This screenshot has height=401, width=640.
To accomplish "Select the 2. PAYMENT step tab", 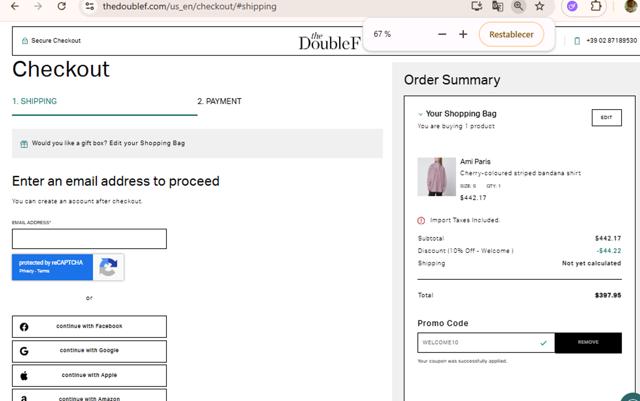I will pos(220,101).
